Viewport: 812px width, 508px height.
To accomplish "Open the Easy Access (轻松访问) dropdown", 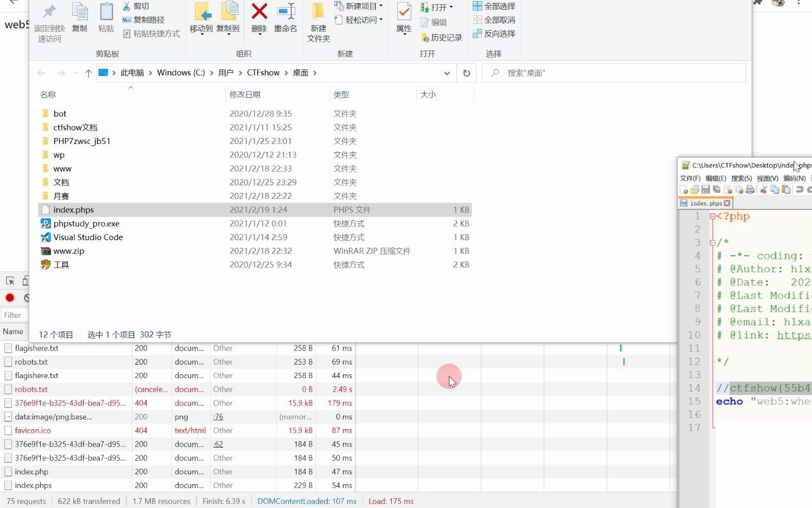I will point(358,20).
